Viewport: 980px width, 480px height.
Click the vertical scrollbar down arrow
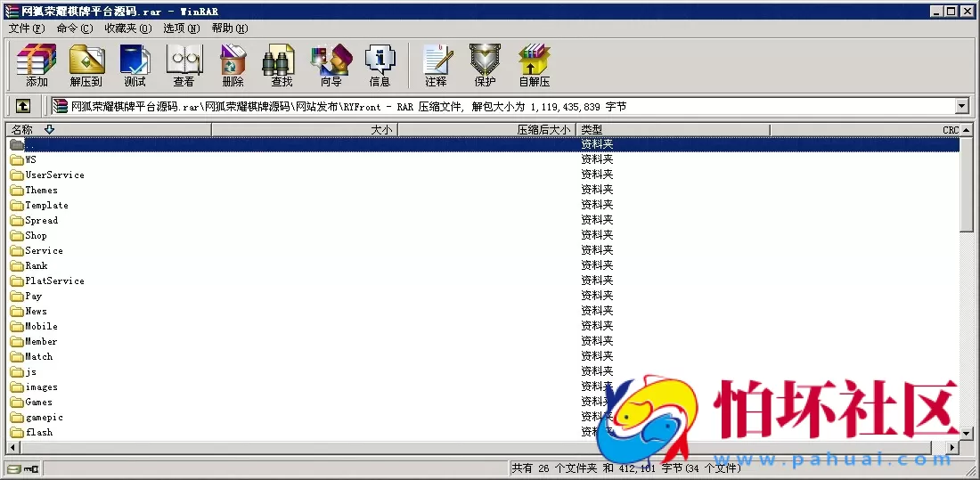coord(967,433)
